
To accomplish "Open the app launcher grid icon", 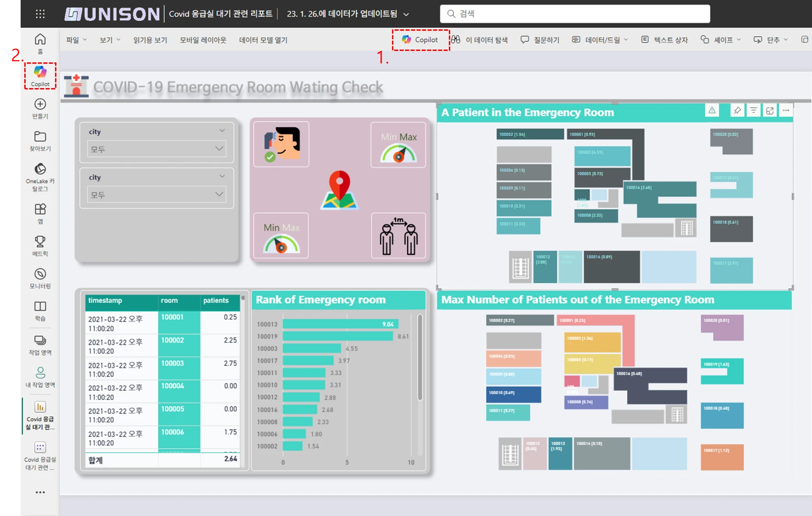I will (40, 14).
